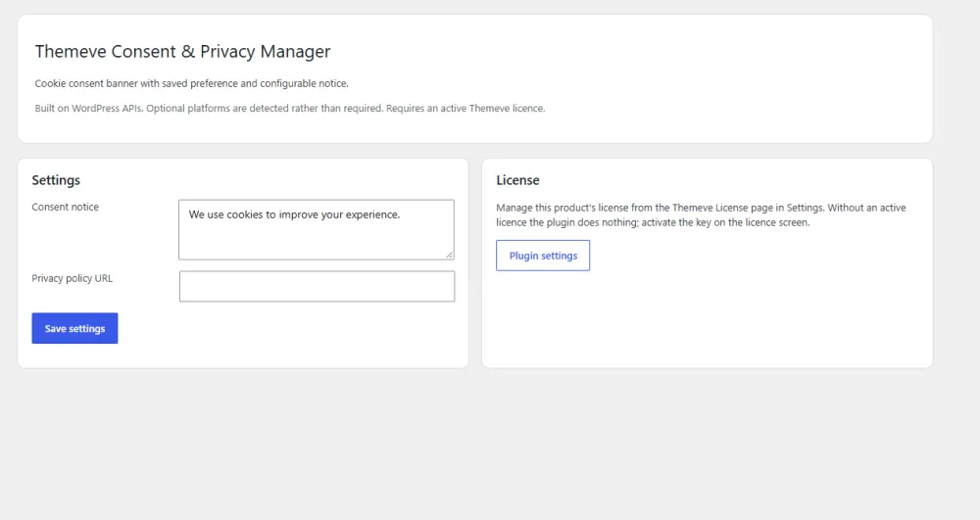Click the 'Built on WordPress APIs' note
This screenshot has height=520, width=980.
290,108
